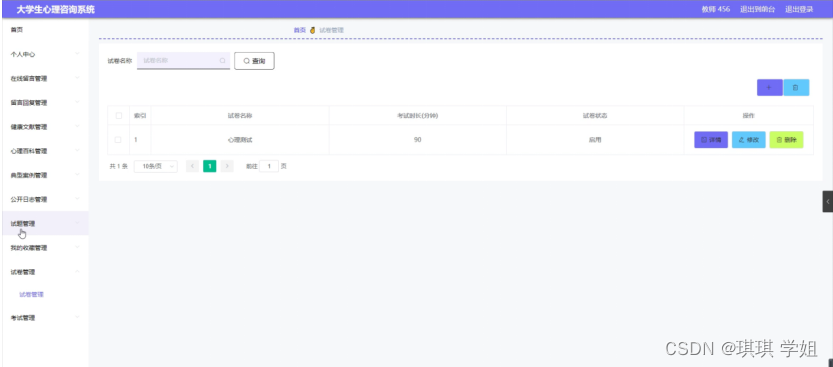Click 修改 button for 心理测试 row
833x367 pixels.
coord(749,140)
